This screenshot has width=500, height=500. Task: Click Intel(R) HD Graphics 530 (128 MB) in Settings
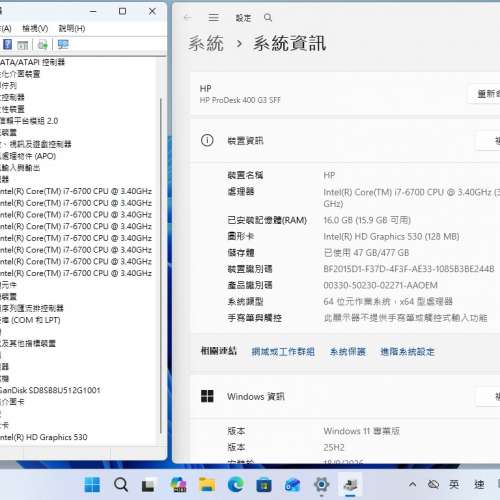[391, 237]
